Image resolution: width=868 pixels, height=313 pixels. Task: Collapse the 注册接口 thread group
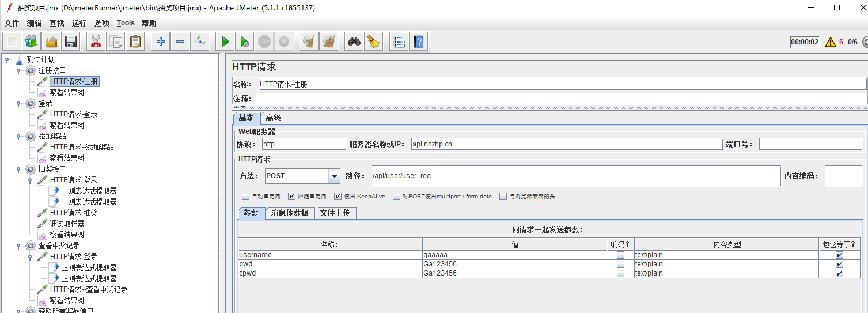tap(18, 70)
